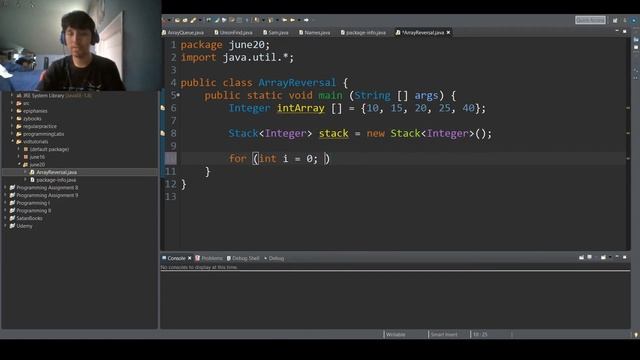This screenshot has width=640, height=360.
Task: Open the Open Perspective button
Action: pos(615,20)
